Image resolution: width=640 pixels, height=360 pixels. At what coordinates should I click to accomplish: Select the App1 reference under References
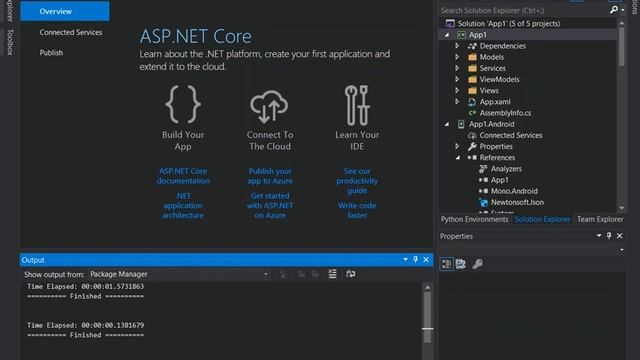coord(500,180)
